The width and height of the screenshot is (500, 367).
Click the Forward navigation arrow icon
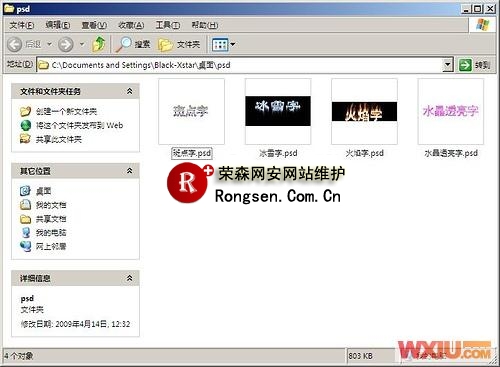coord(65,44)
